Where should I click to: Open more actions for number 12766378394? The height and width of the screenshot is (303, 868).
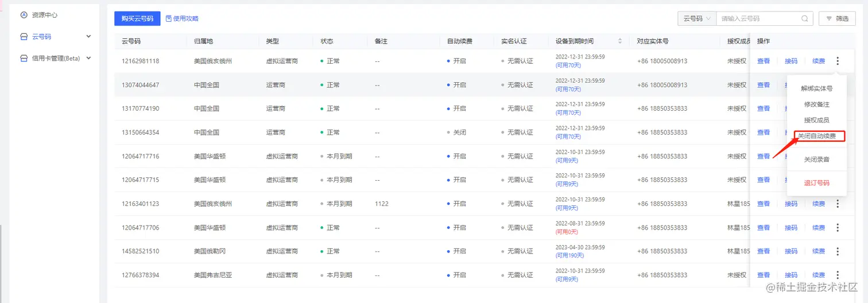click(x=838, y=275)
